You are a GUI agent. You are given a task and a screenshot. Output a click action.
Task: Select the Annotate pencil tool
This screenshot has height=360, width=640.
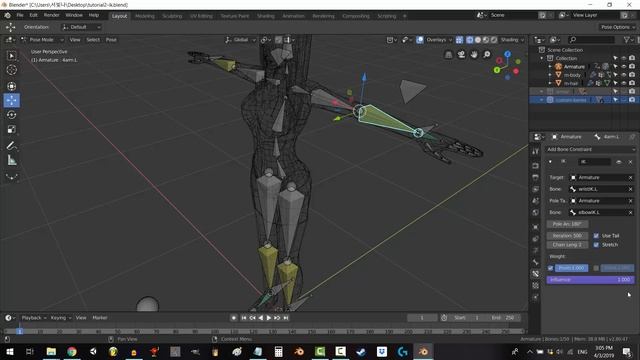(x=11, y=146)
